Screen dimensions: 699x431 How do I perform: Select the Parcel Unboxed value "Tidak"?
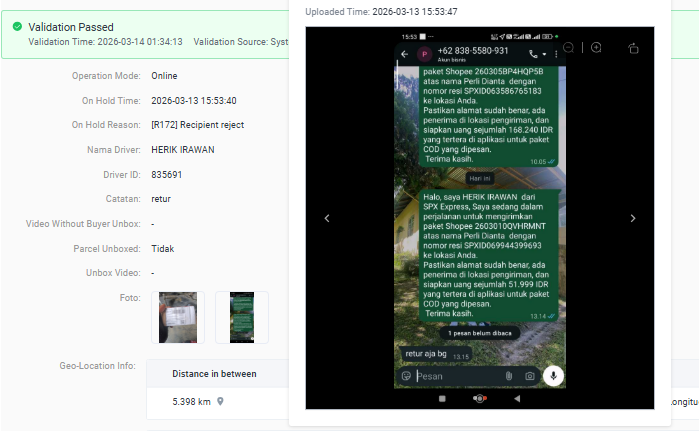point(163,249)
